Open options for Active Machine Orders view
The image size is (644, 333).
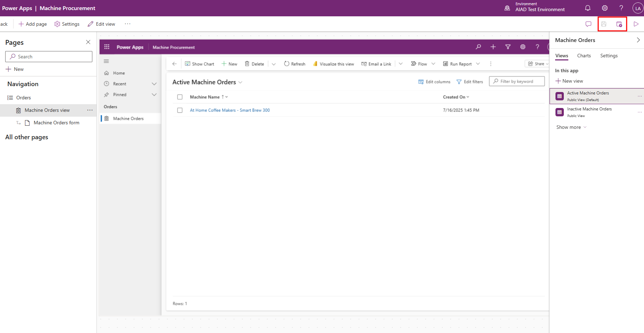(640, 96)
